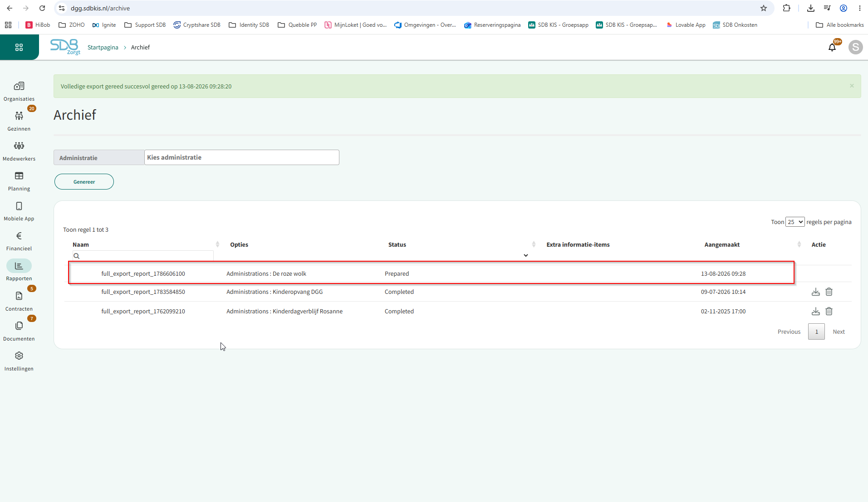Select page 1 in pagination

[x=816, y=331]
